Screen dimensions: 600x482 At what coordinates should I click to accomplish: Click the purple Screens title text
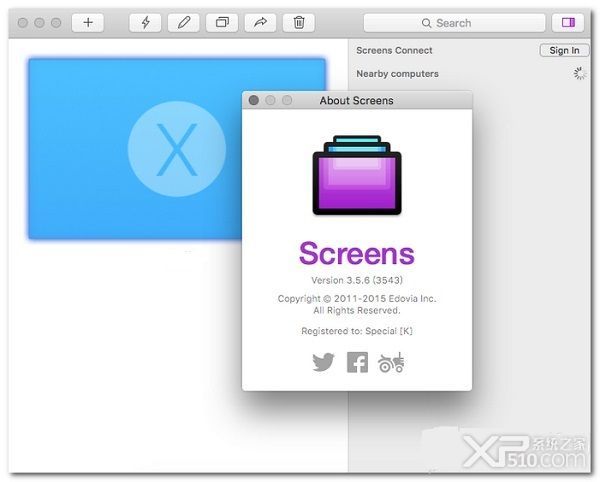[357, 253]
